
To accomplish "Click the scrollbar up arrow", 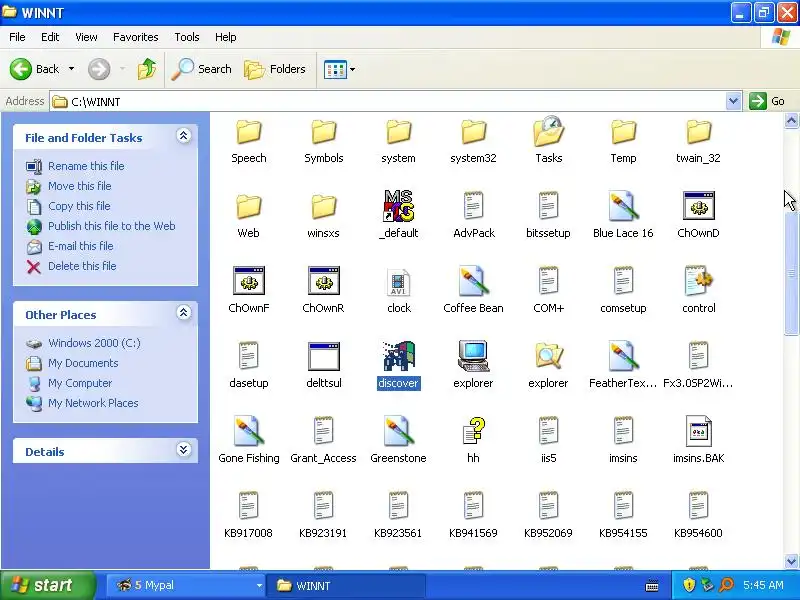I will (x=791, y=121).
